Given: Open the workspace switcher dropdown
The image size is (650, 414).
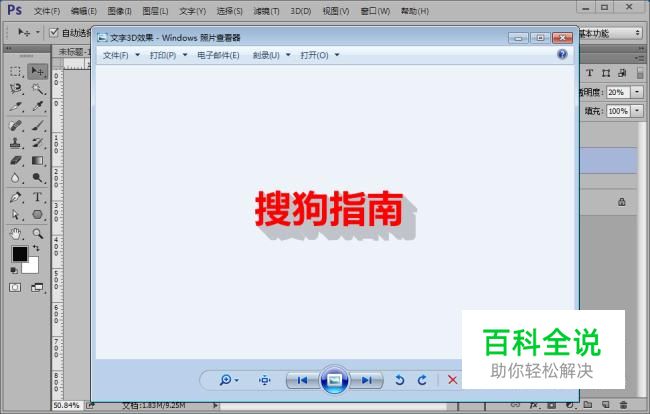Looking at the screenshot, I should click(610, 33).
